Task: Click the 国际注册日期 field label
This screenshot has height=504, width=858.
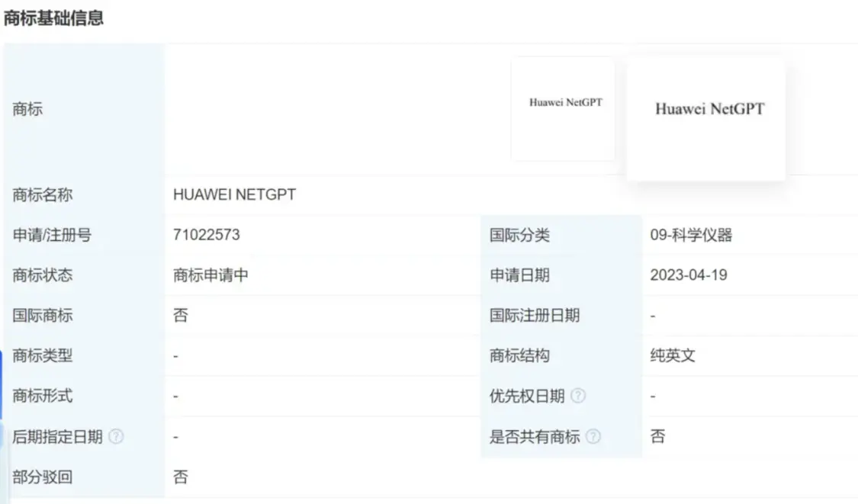Action: click(534, 315)
